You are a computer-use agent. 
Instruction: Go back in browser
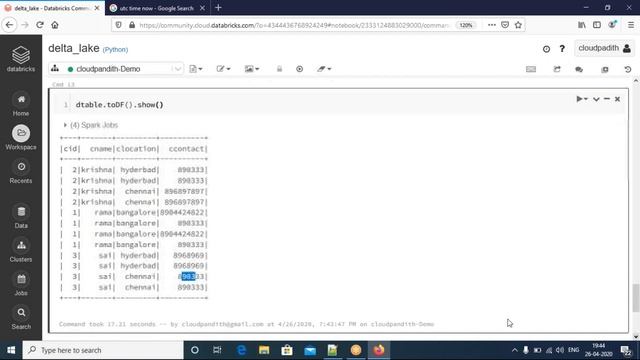(9, 25)
